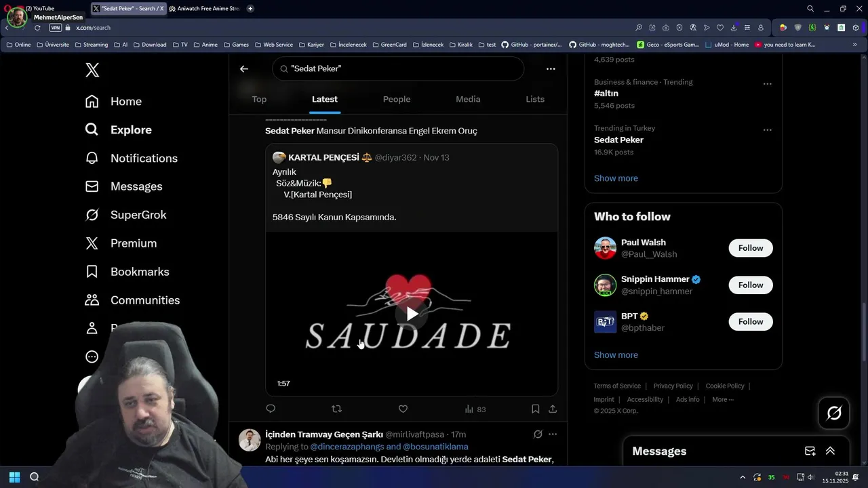
Task: Switch to the People tab
Action: pos(397,99)
